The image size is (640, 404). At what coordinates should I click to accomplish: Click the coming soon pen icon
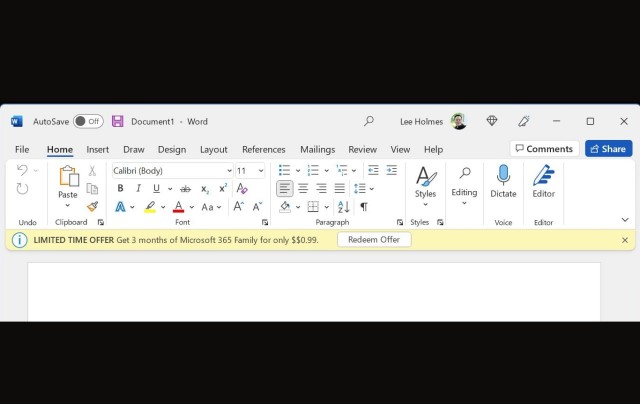point(524,121)
